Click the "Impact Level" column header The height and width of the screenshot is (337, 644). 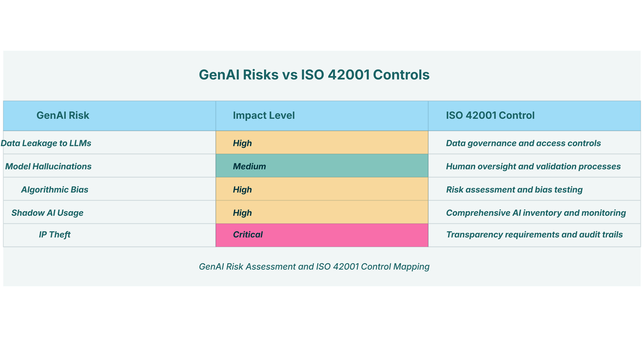point(264,115)
